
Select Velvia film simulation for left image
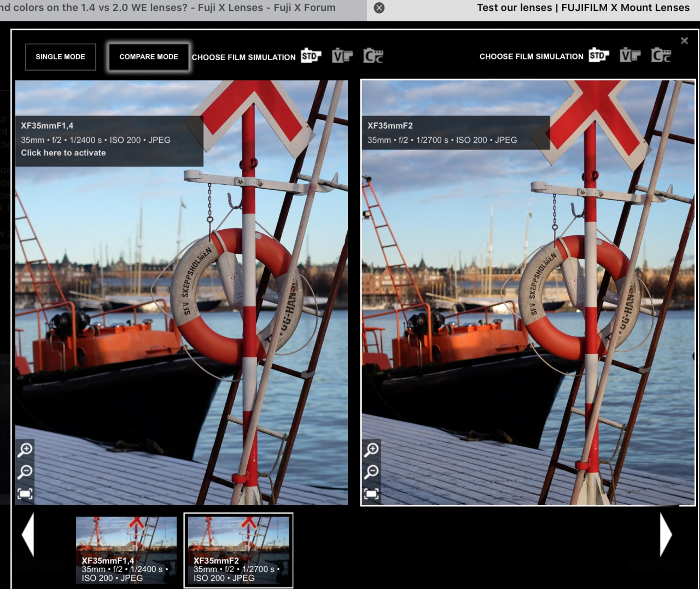click(x=342, y=56)
